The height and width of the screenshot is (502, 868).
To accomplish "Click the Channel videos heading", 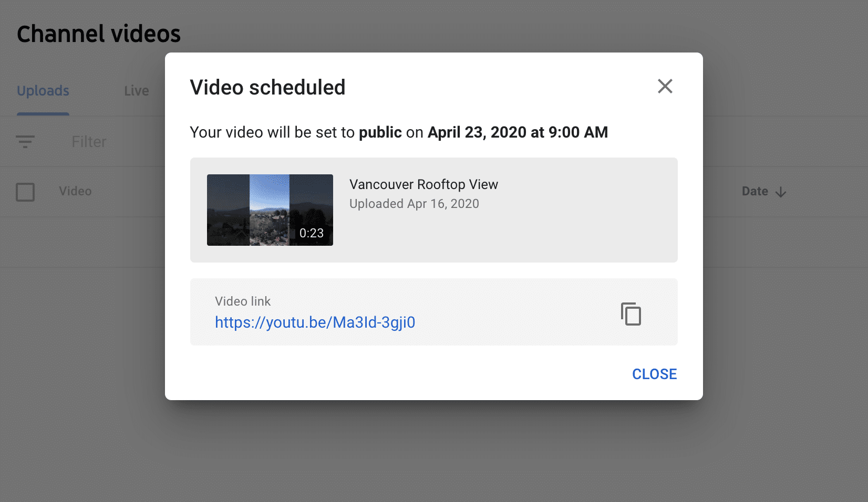I will coord(98,34).
